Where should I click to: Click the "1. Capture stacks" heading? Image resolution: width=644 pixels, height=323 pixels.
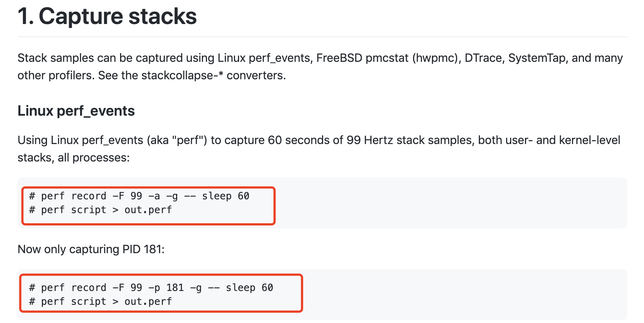coord(107,16)
